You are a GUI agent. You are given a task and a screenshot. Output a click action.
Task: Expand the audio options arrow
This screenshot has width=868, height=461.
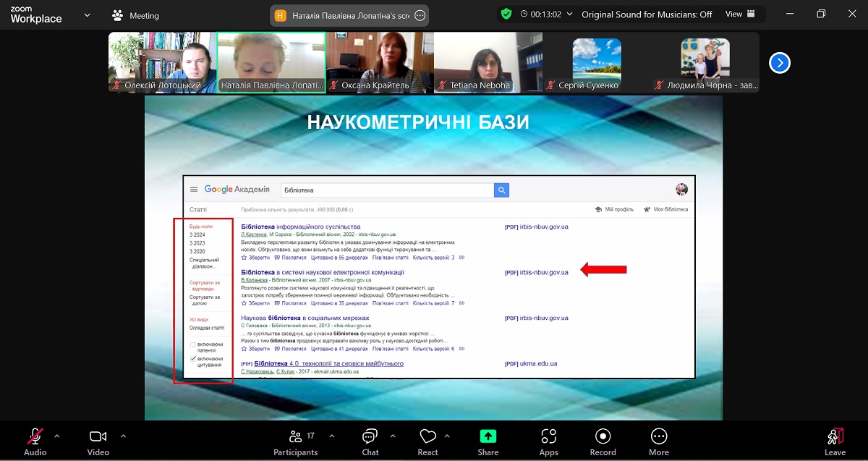click(57, 436)
